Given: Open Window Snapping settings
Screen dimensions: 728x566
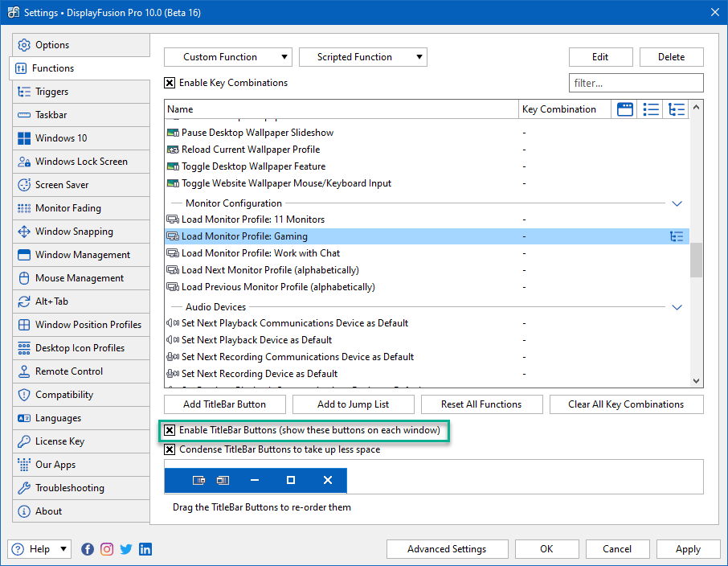Looking at the screenshot, I should click(x=81, y=232).
